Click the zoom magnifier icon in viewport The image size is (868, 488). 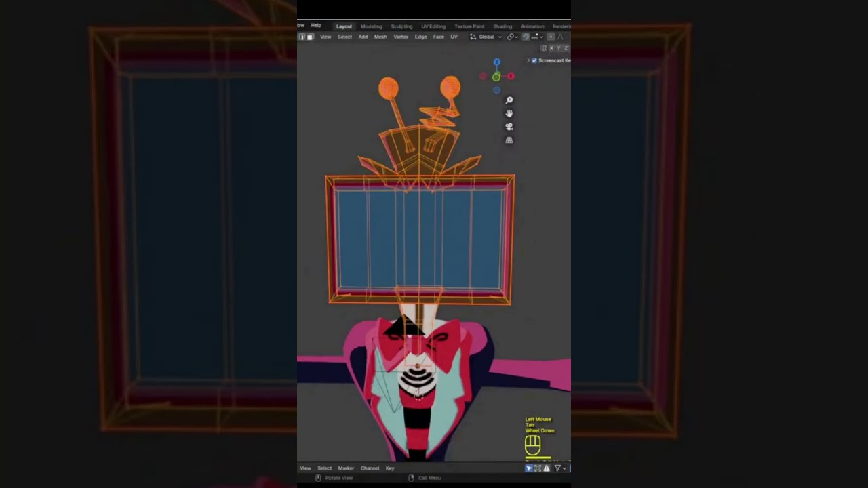point(509,100)
